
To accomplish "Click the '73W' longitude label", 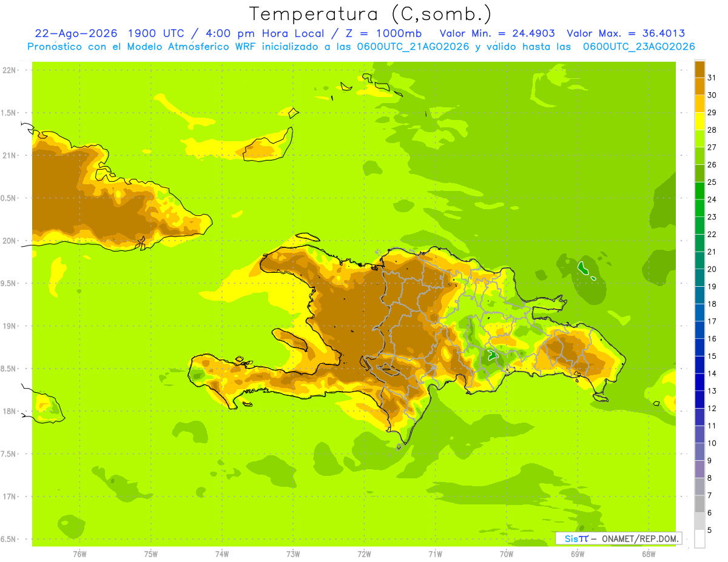I will pyautogui.click(x=293, y=554).
